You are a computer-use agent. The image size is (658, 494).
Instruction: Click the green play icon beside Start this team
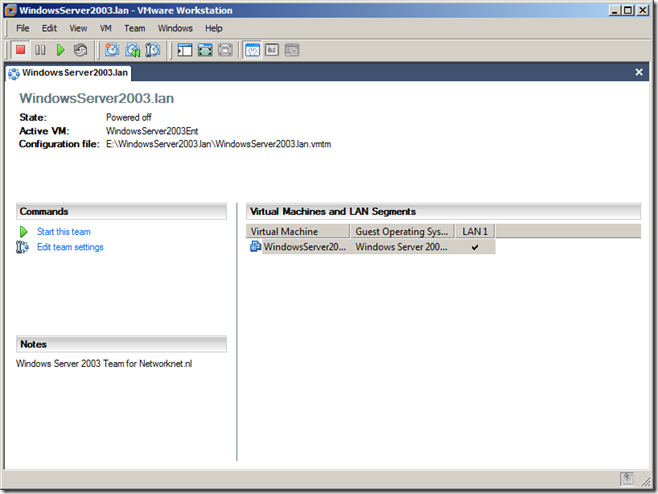tap(24, 232)
